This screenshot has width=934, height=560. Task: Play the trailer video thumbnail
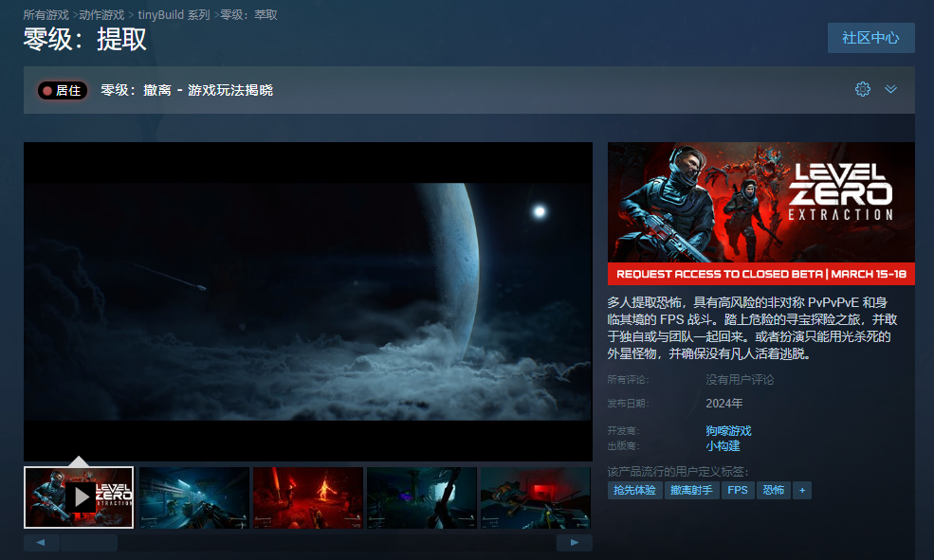[79, 497]
